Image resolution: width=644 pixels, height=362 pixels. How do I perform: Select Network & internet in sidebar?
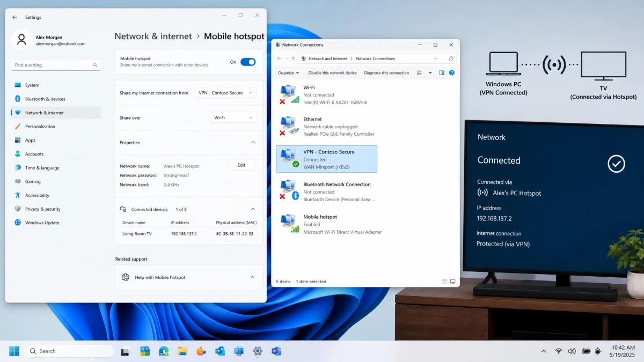pyautogui.click(x=56, y=113)
